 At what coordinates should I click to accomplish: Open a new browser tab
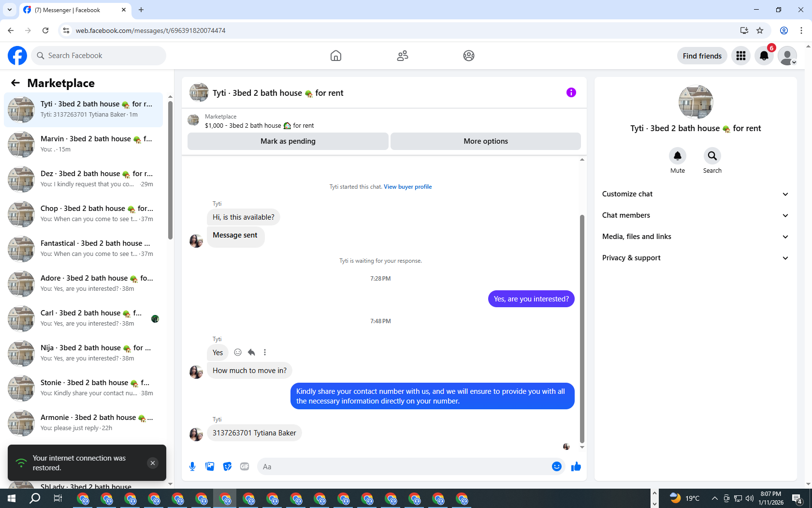click(141, 10)
